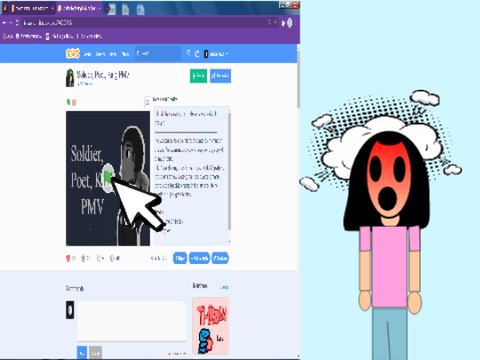
Task: Open the second bookmark in the bookmarks bar
Action: (29, 36)
